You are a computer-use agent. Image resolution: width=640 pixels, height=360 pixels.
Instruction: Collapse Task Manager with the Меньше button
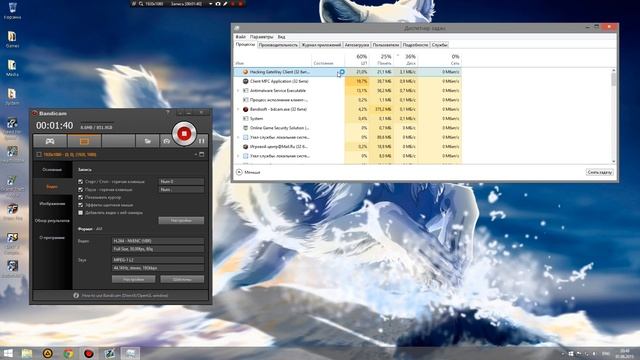pos(248,172)
